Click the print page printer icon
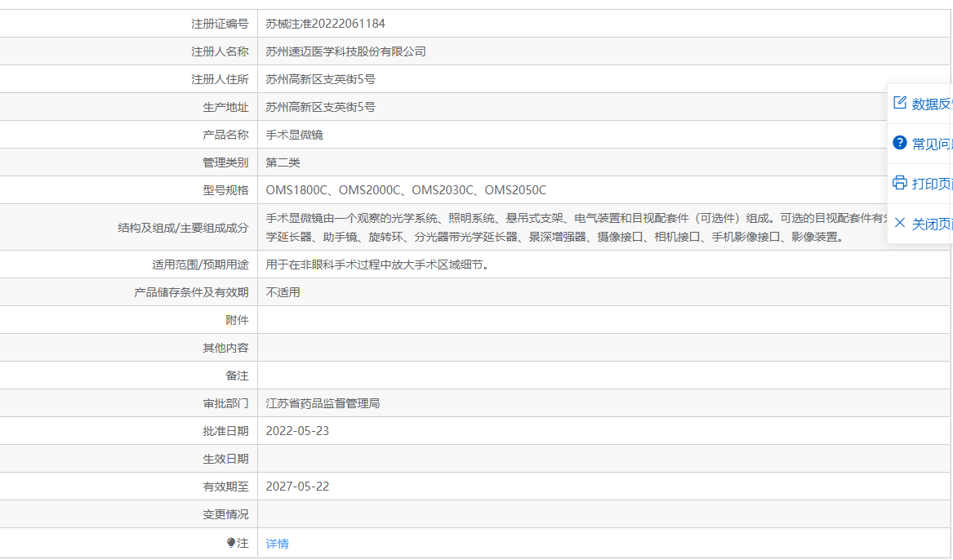This screenshot has width=953, height=560. (x=900, y=183)
